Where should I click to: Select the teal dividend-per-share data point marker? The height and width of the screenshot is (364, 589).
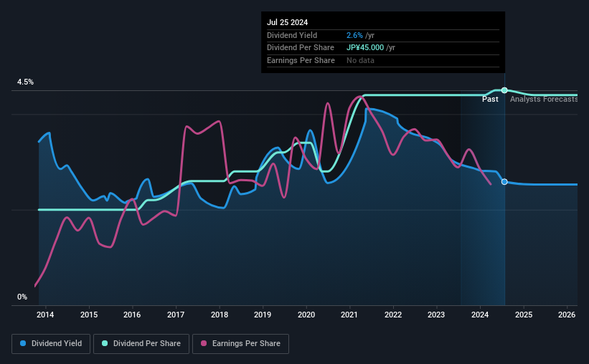(x=504, y=90)
